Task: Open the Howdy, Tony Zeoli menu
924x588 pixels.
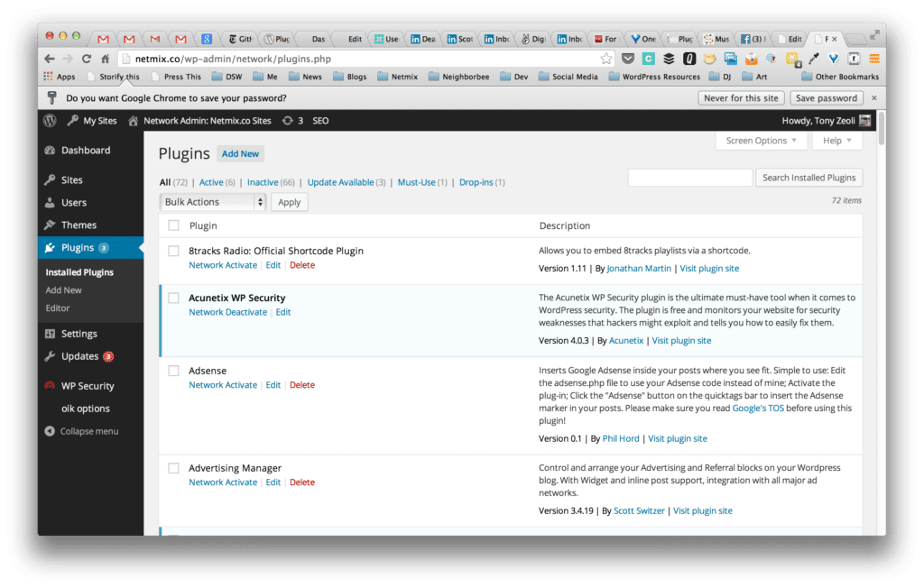Action: [x=826, y=120]
